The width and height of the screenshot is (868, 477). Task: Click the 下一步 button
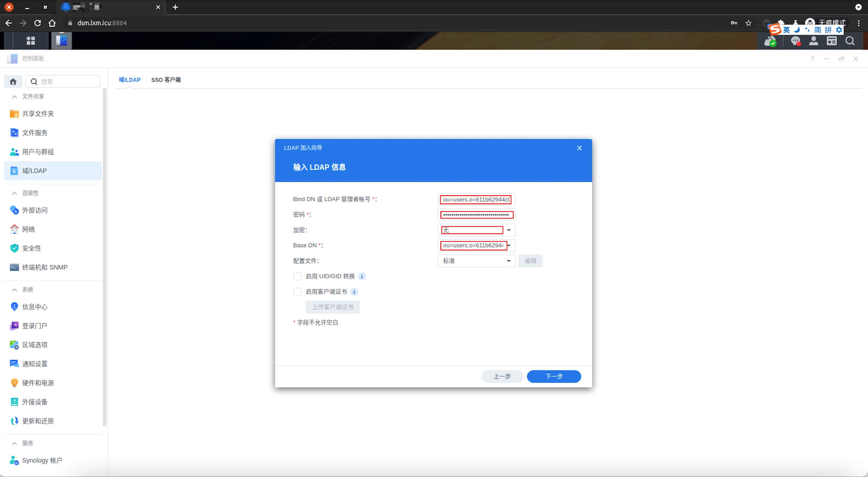(554, 376)
